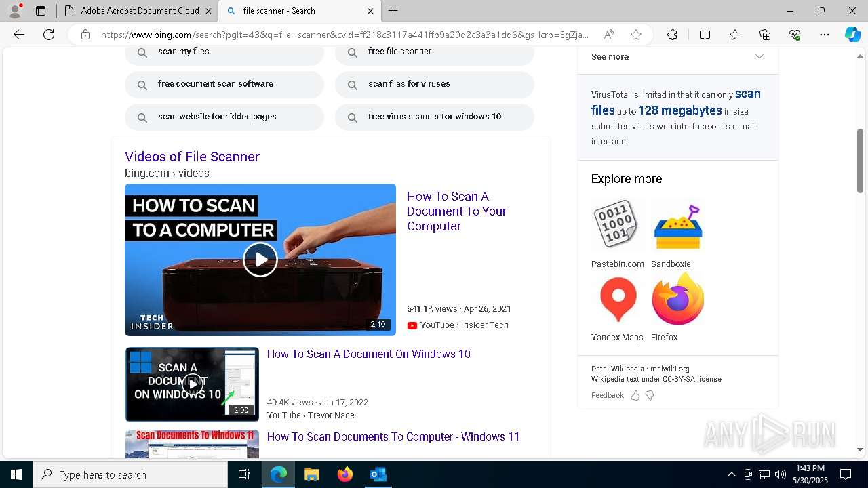Open the Videos of File Scanner link
The image size is (868, 488).
coord(192,157)
